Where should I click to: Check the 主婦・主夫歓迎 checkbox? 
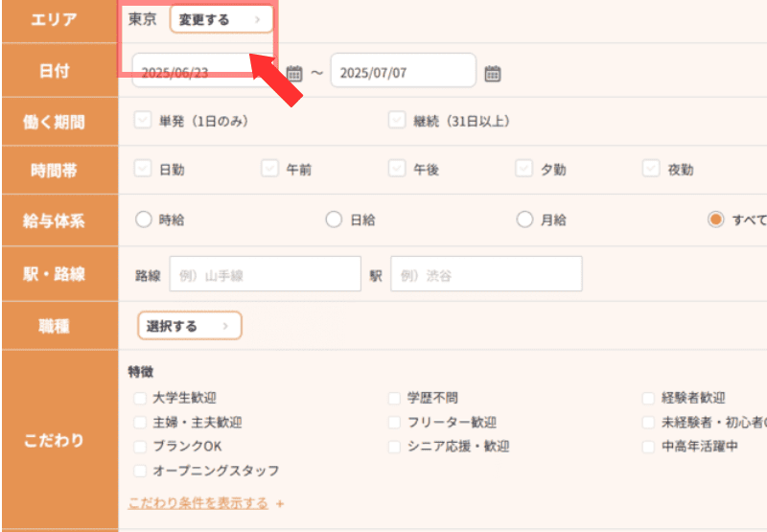pos(140,422)
